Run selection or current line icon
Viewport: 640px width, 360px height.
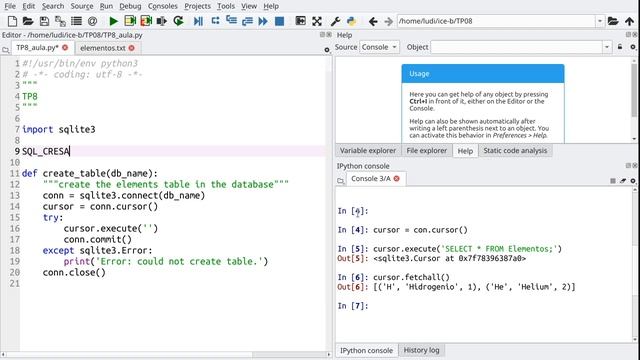pyautogui.click(x=162, y=21)
